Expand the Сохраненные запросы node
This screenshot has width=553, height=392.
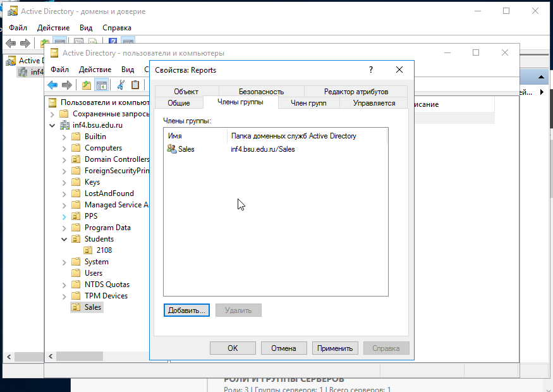[52, 114]
